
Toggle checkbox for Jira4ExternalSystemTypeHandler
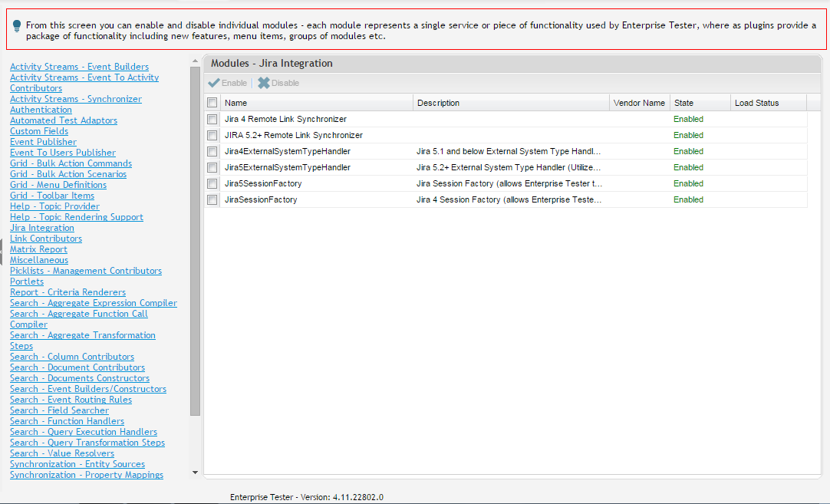[212, 152]
